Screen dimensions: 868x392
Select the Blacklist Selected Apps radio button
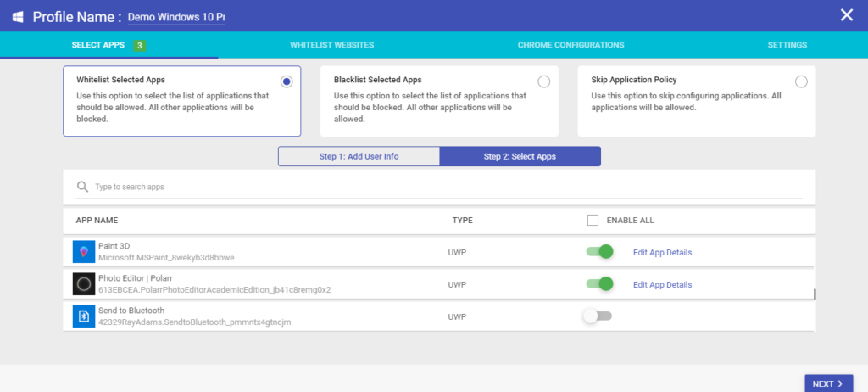(x=543, y=81)
